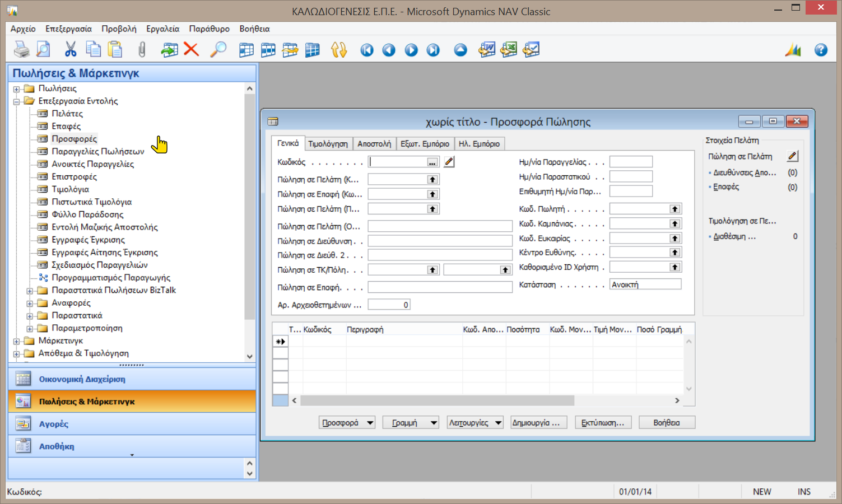842x504 pixels.
Task: Click the Sort arrows toolbar icon
Action: tap(339, 50)
